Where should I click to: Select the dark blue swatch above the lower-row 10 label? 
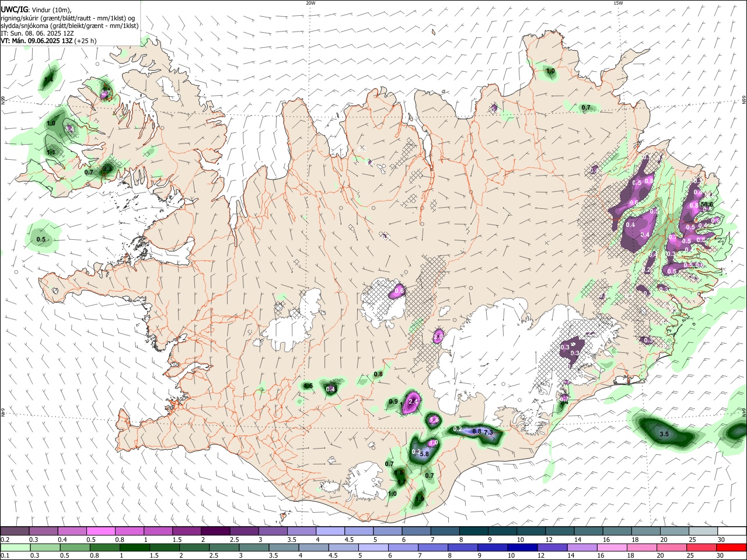[x=522, y=548]
